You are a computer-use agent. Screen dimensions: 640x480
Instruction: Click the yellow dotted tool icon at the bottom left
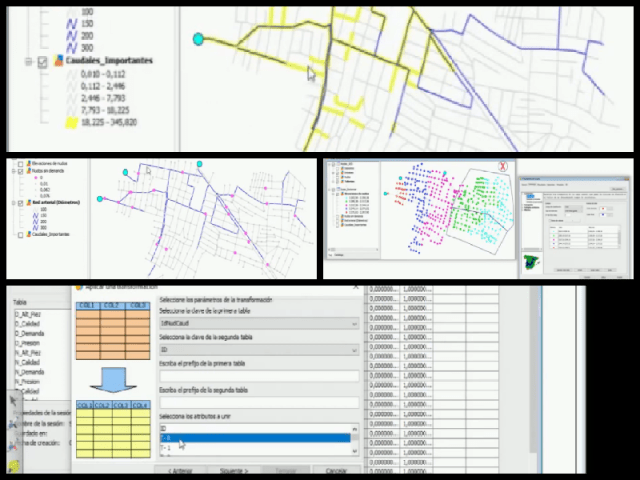[13, 464]
